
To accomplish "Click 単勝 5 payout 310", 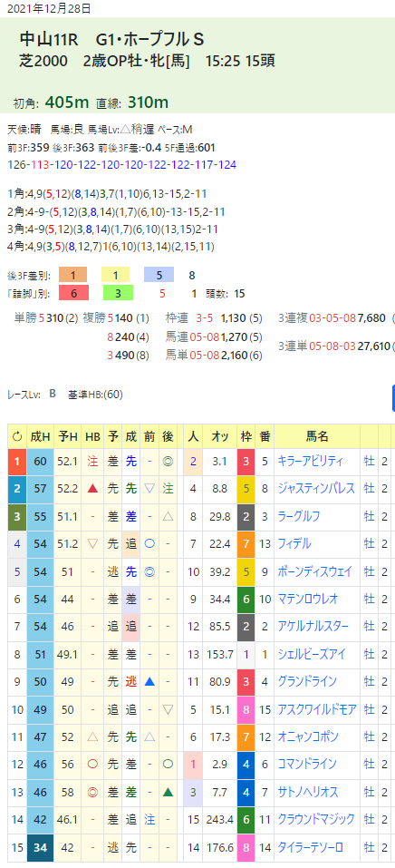I will click(x=54, y=318).
